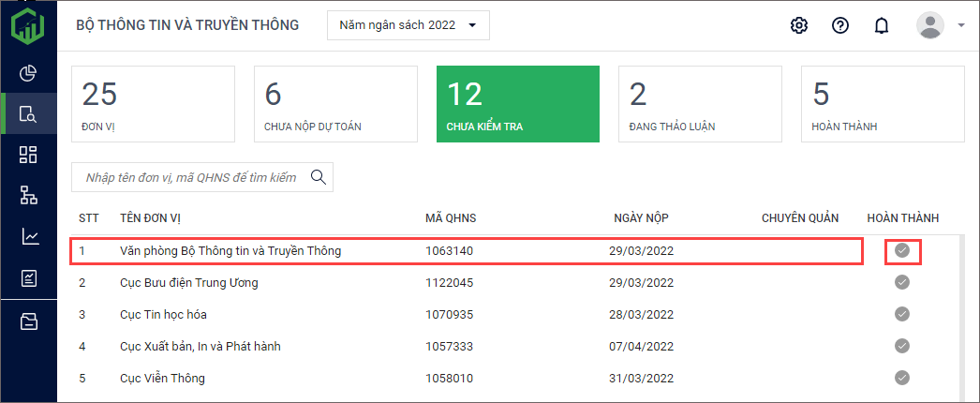Mark Văn phòng Bộ Thông tin as completed

902,250
